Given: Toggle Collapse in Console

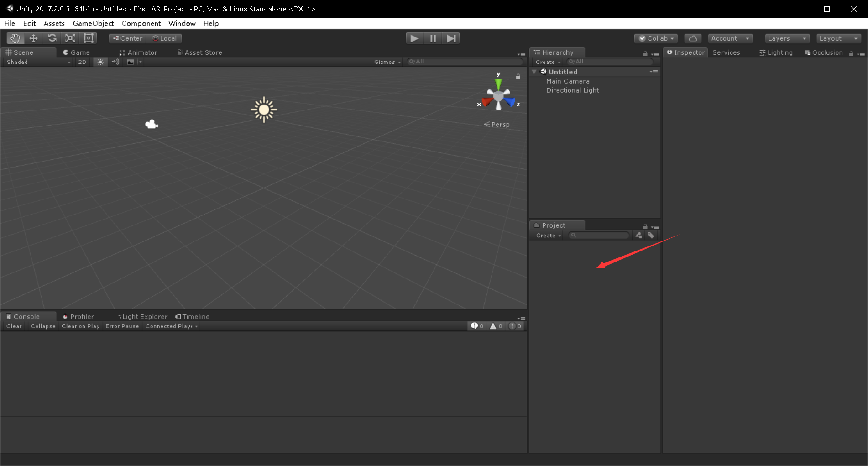Looking at the screenshot, I should [x=43, y=326].
